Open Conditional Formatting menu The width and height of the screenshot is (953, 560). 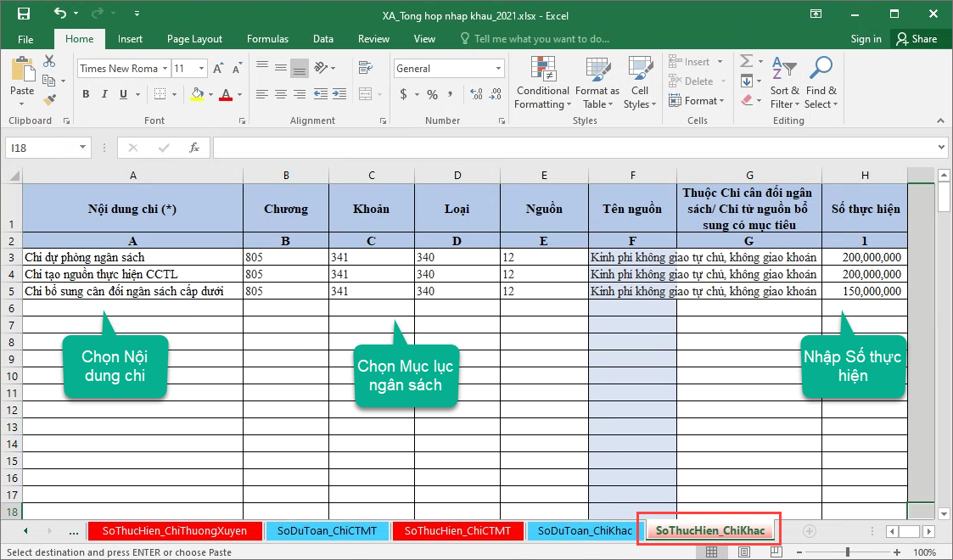(542, 84)
